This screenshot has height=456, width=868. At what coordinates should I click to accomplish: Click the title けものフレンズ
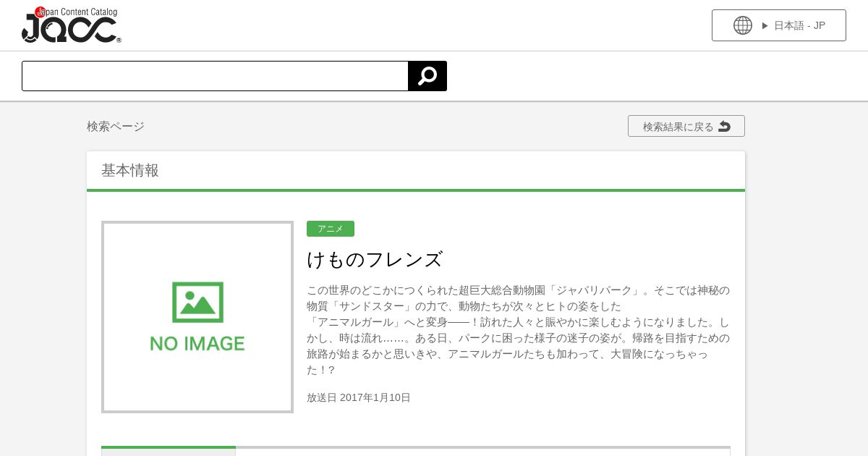(375, 259)
